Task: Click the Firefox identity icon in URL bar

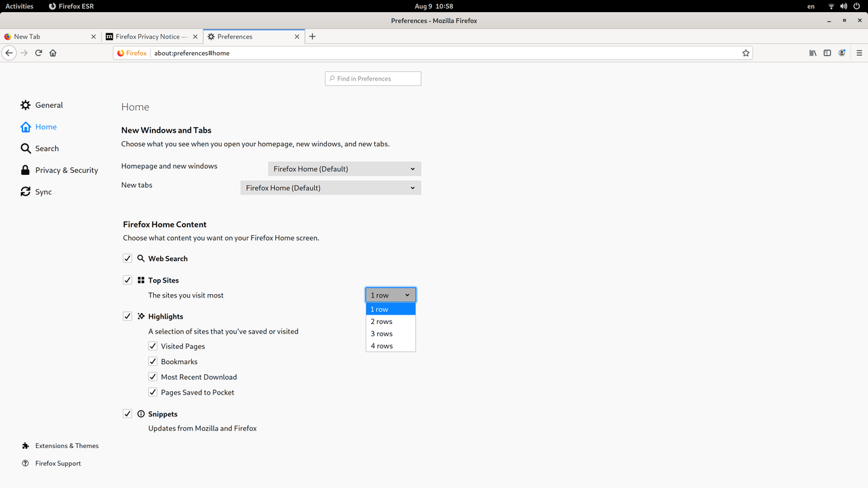Action: (x=132, y=53)
